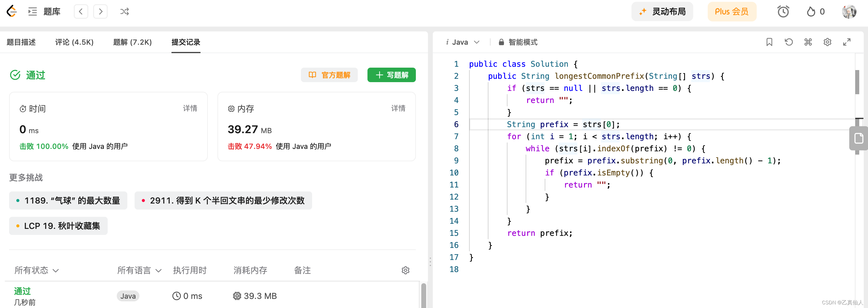Screen dimensions: 868x308
Task: Click the 智能模式 smart mode label
Action: [x=523, y=42]
